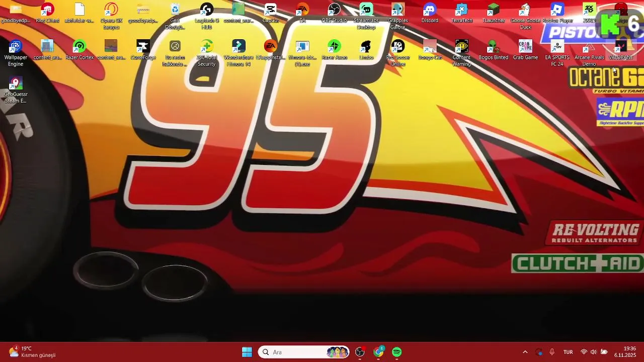
Task: Launch Opera GX tarayıcı shortcut
Action: click(x=111, y=17)
